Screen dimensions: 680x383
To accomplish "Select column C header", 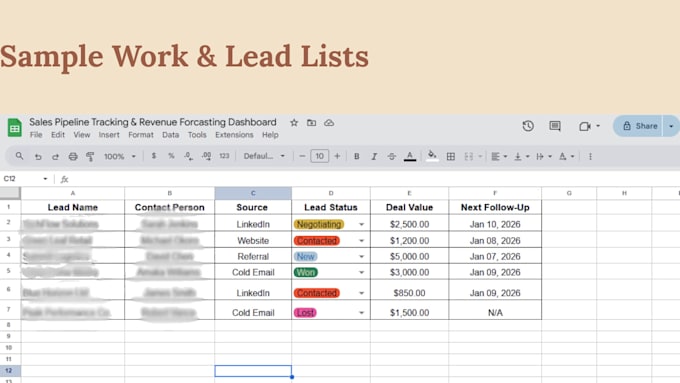I will [x=253, y=193].
